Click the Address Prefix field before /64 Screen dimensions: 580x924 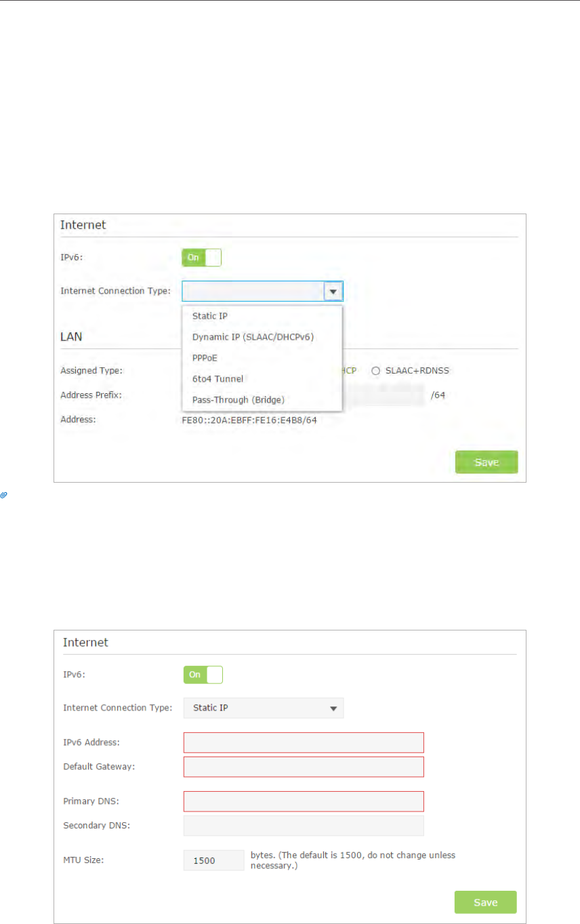coord(385,395)
